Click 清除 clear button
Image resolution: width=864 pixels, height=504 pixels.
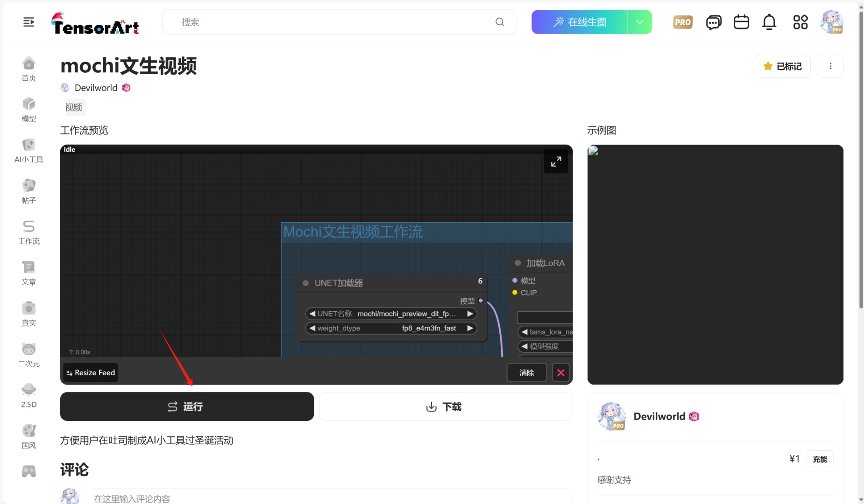[527, 372]
